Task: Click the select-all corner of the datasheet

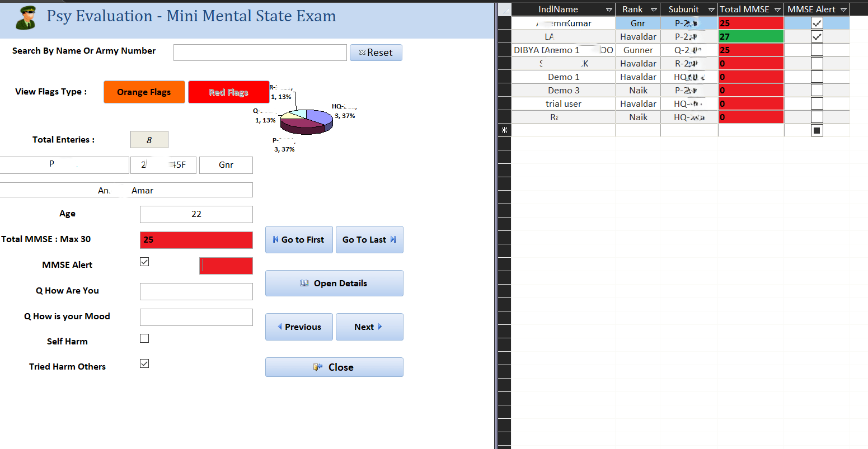Action: pyautogui.click(x=504, y=10)
